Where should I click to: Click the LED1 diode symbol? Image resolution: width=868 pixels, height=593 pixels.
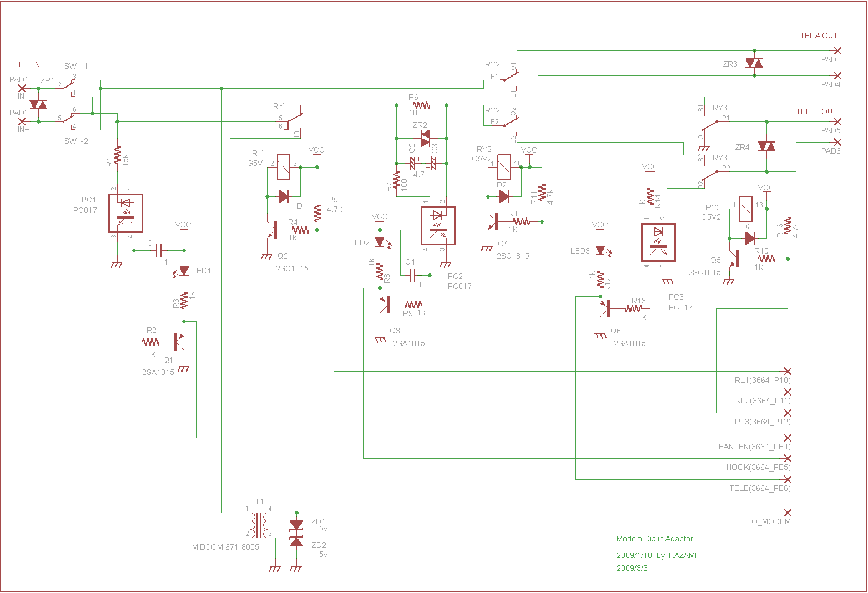184,271
